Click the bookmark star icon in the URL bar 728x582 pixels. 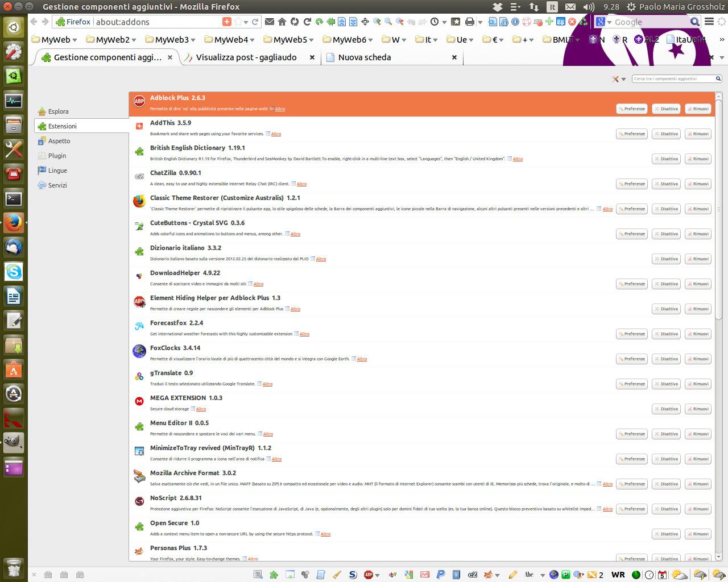[x=239, y=22]
